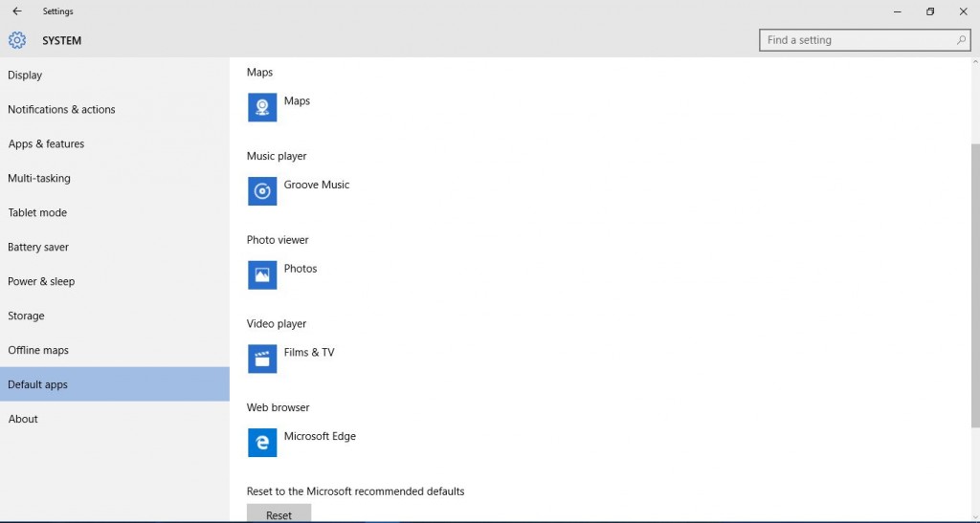The image size is (980, 523).
Task: Open Apps & features section
Action: coord(115,143)
